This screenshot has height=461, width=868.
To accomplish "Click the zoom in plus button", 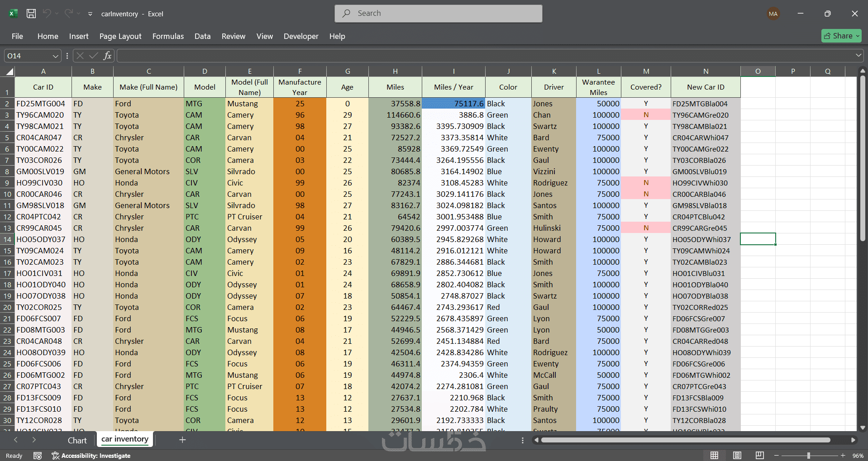I will 843,456.
